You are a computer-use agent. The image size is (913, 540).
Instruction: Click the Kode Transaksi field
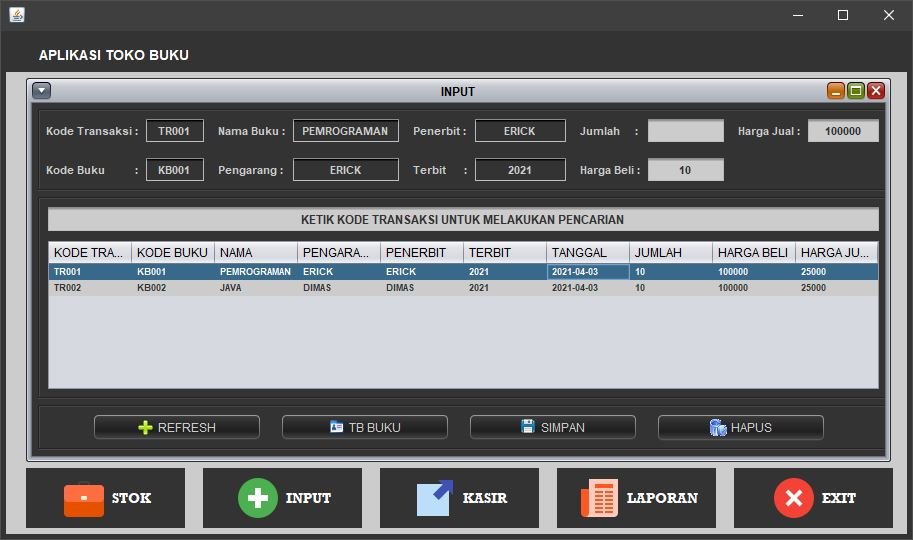pos(175,131)
